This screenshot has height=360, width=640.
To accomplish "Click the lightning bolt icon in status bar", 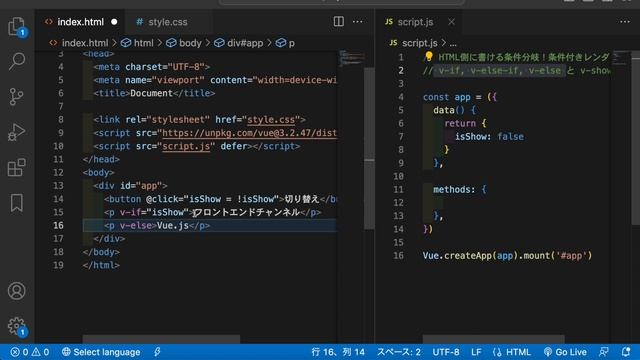I will (157, 352).
